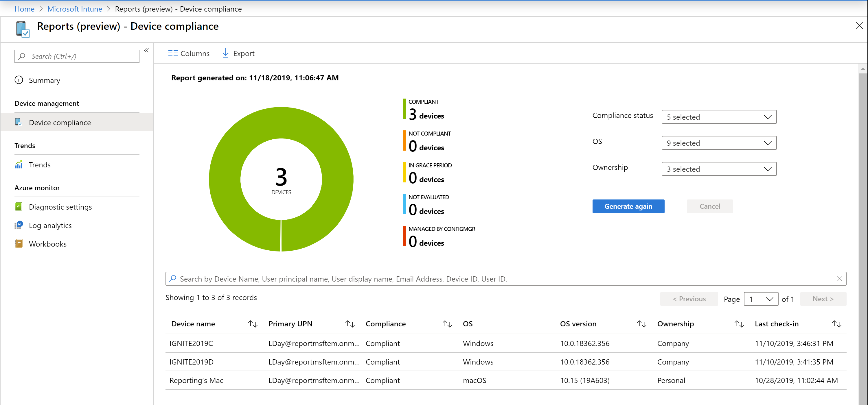Viewport: 868px width, 405px height.
Task: Click the Page number stepper dropdown
Action: click(x=761, y=298)
